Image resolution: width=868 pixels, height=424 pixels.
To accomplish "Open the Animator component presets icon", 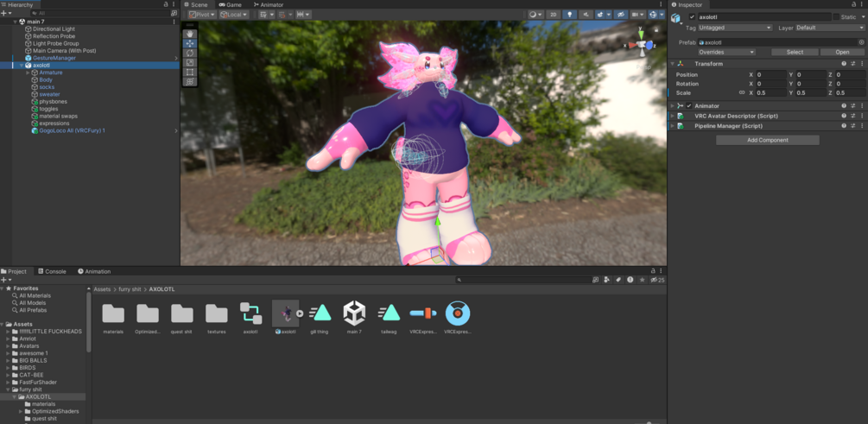I will [853, 105].
